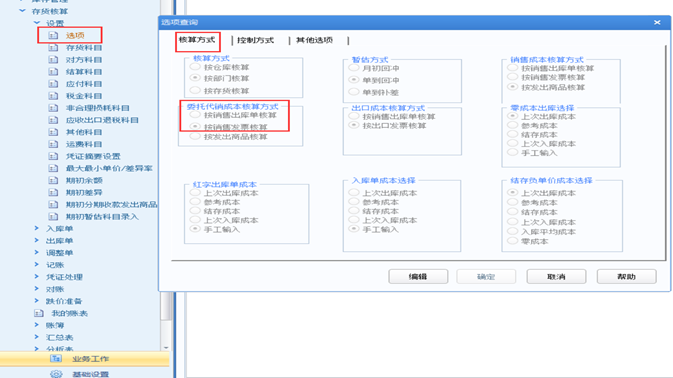Pick 参考成本 under 零成本出库选择
673x378 pixels.
point(512,125)
